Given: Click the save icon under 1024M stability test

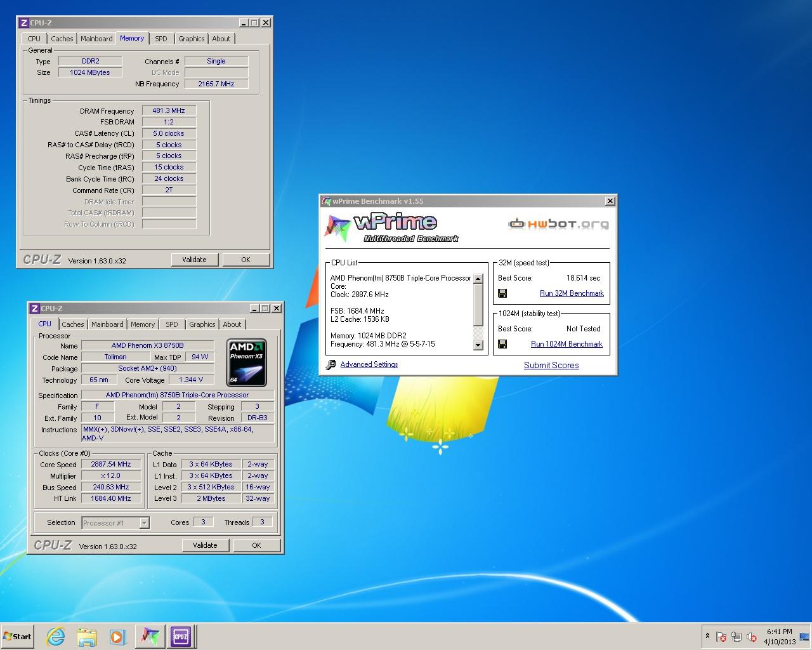Looking at the screenshot, I should point(502,344).
